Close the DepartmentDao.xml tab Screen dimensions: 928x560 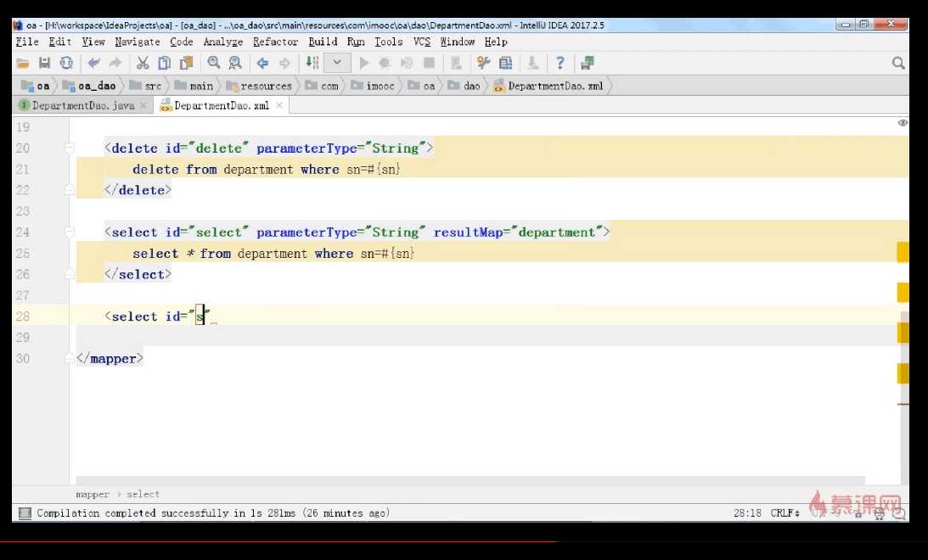click(278, 105)
